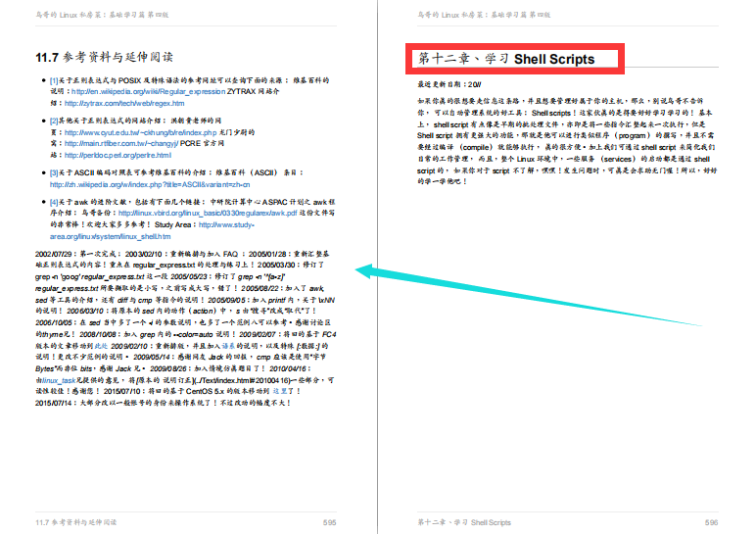Visit the perldoc.perl.org perlre.html link

point(118,155)
